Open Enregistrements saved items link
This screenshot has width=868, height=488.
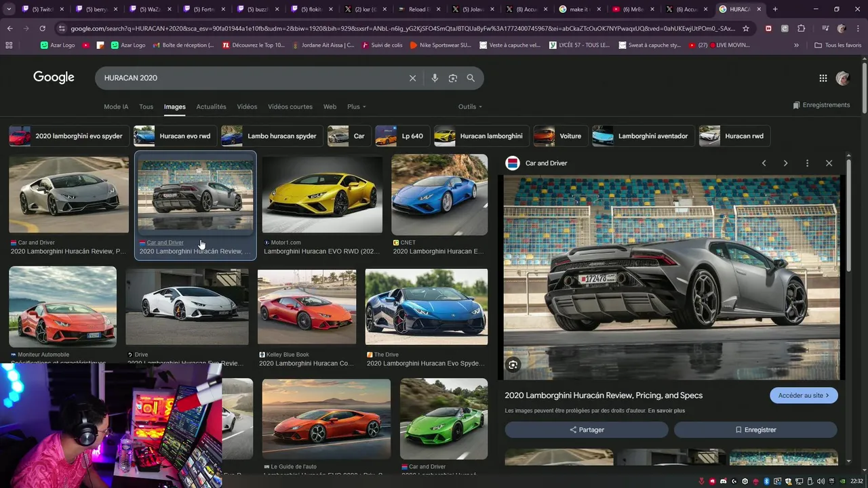tap(821, 105)
